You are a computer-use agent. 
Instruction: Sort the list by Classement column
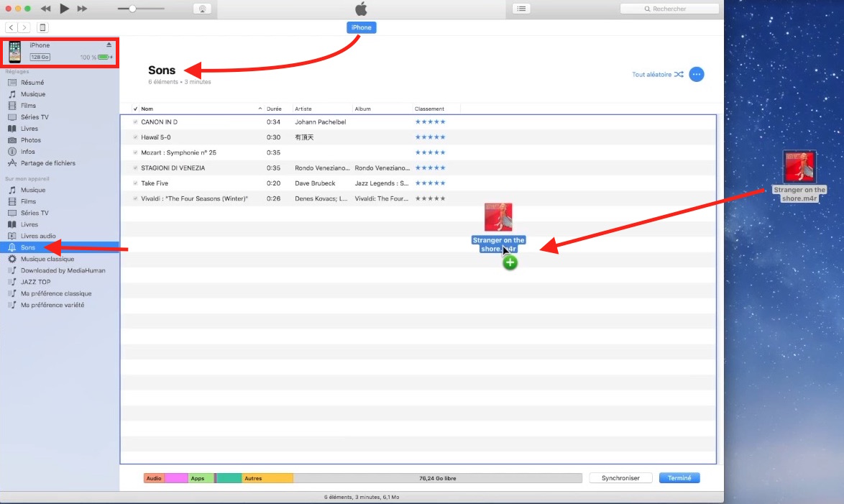pyautogui.click(x=429, y=109)
